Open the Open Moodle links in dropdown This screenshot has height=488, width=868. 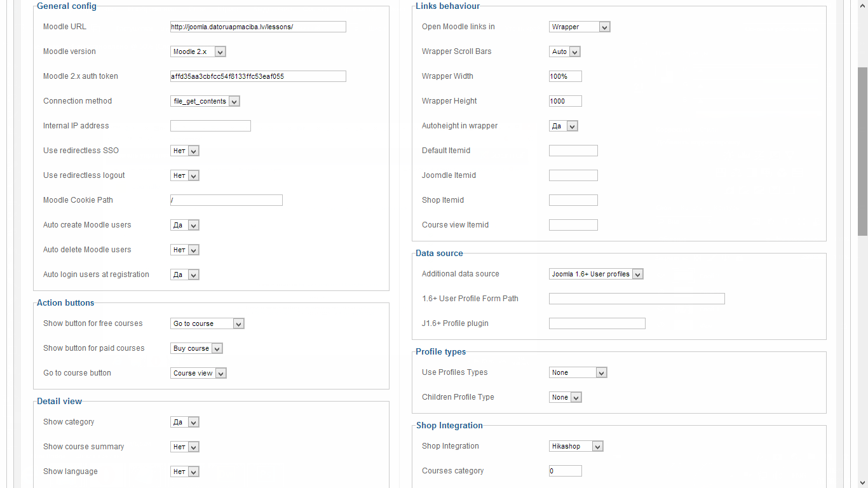coord(579,27)
